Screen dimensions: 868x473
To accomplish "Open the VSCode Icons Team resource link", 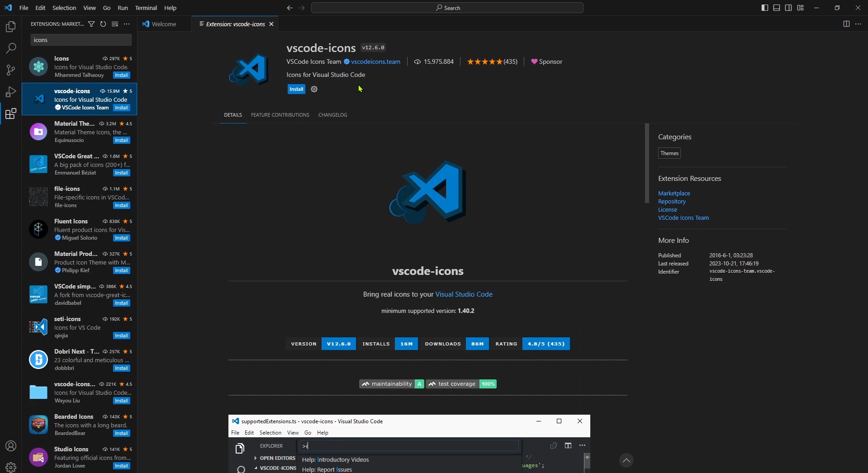I will pos(683,218).
